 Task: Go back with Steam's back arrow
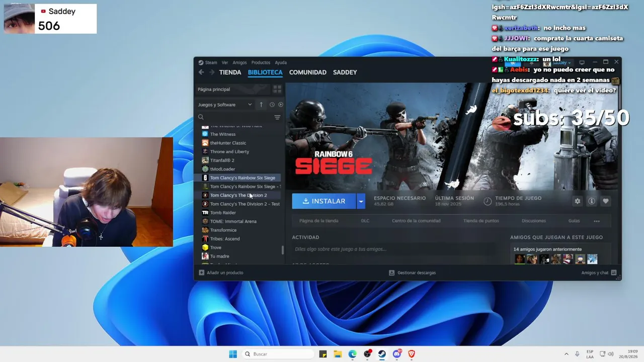pos(201,72)
